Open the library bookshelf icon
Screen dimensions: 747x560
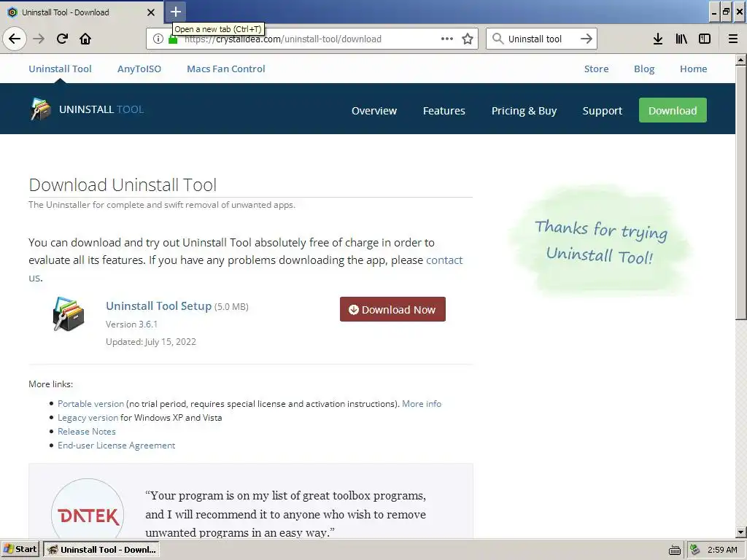681,39
